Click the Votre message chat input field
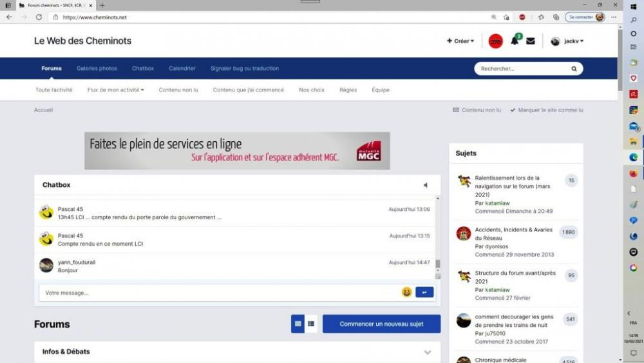The image size is (644, 363). point(219,293)
